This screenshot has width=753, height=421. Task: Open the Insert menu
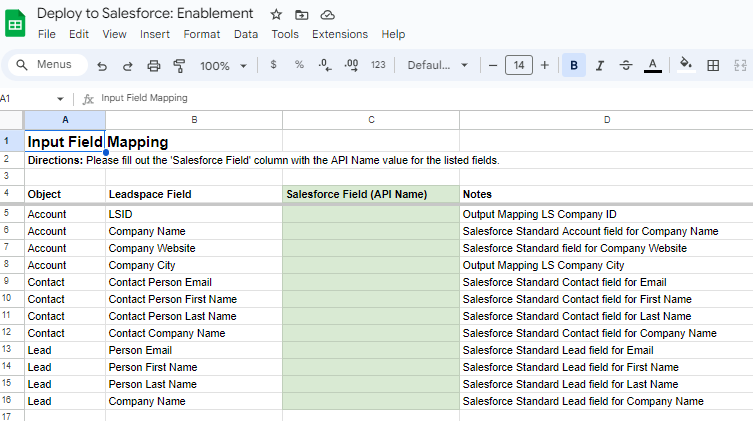[155, 35]
